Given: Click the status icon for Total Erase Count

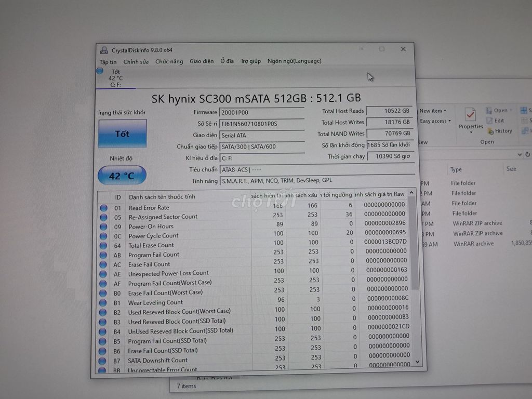Looking at the screenshot, I should click(x=103, y=245).
